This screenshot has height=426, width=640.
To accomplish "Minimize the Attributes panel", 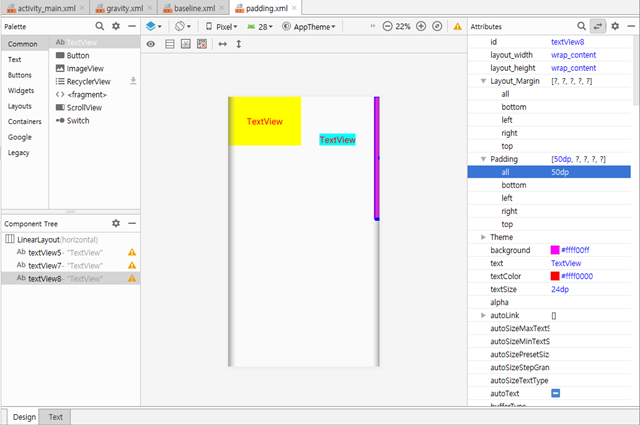I will tap(631, 26).
